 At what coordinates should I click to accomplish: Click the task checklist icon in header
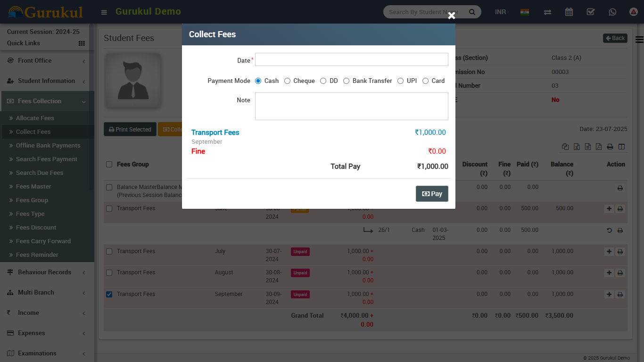(x=591, y=12)
